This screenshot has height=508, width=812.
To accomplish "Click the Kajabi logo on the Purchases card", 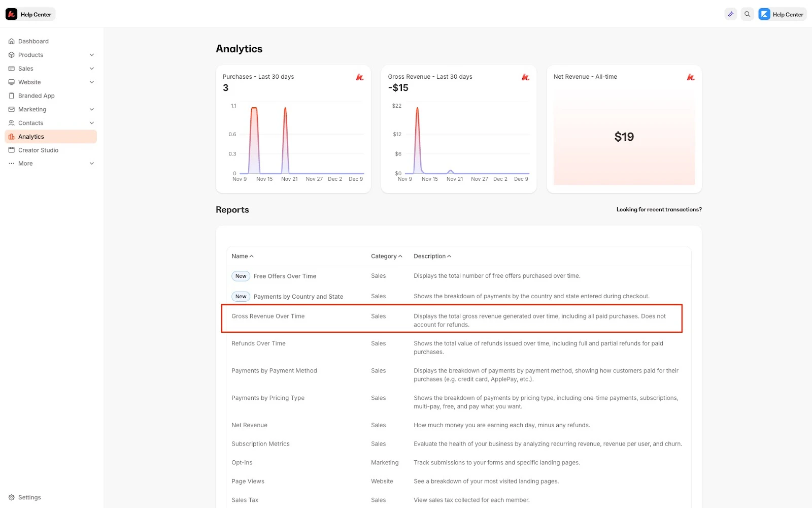I will (360, 77).
